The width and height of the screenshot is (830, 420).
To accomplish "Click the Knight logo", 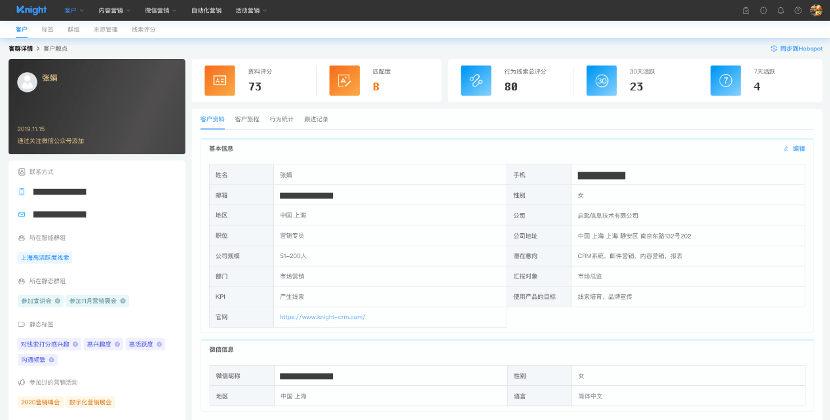I will tap(32, 10).
